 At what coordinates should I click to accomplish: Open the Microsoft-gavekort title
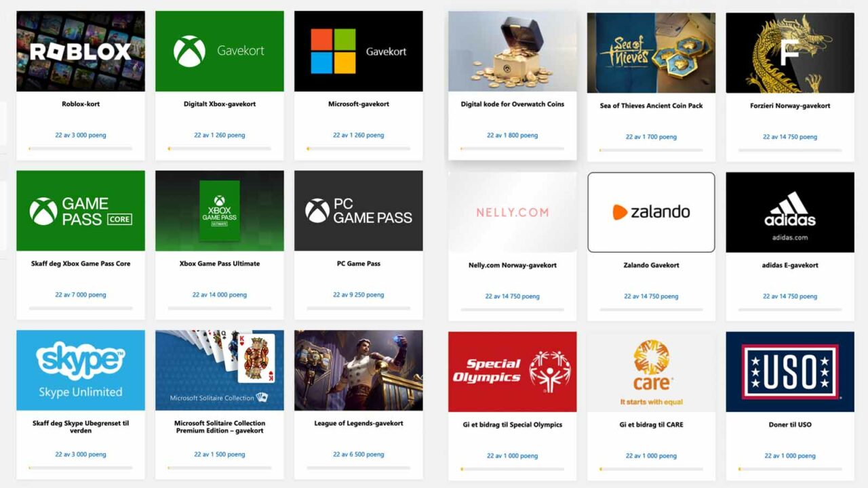point(359,104)
